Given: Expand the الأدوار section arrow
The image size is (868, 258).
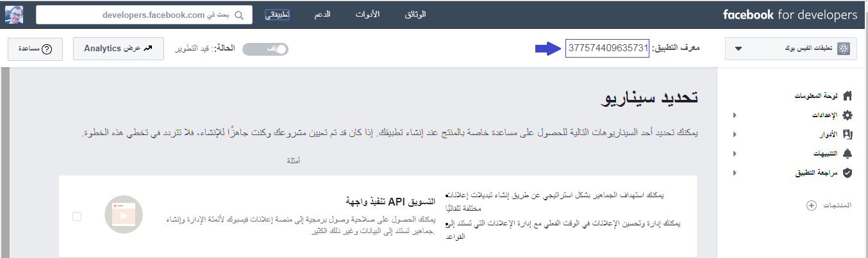Looking at the screenshot, I should click(734, 134).
